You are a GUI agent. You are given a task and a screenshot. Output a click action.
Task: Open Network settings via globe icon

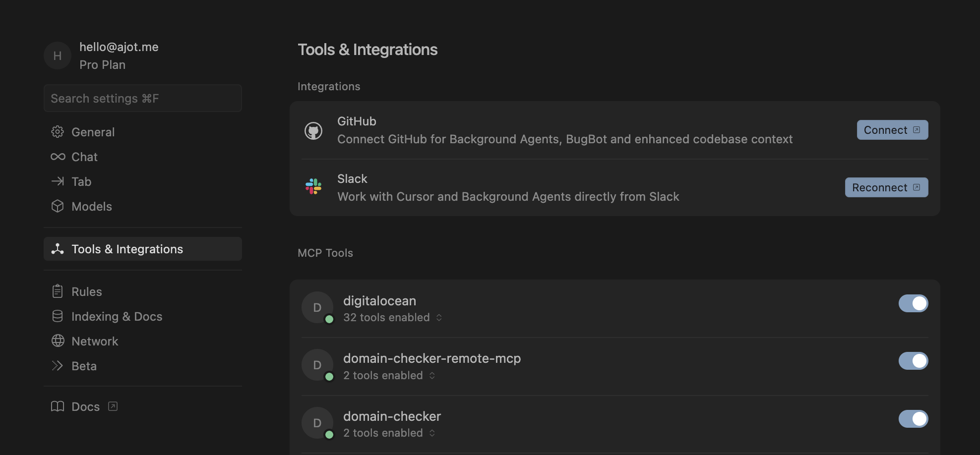coord(58,341)
